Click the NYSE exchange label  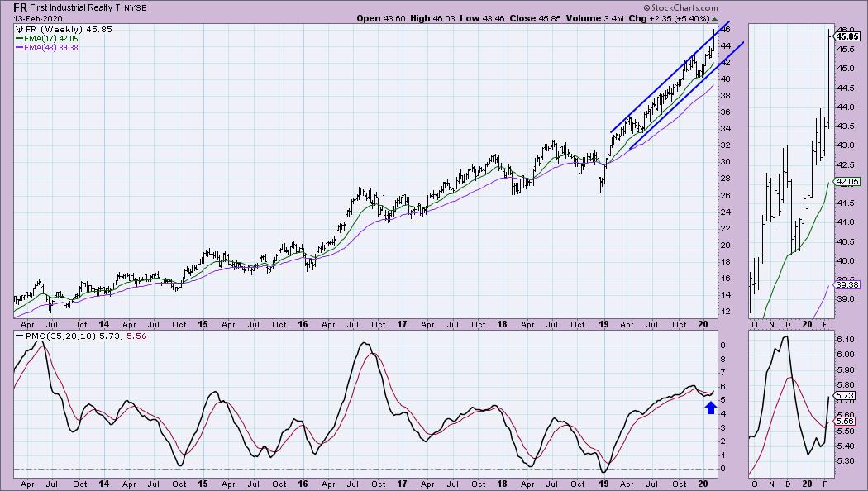(136, 9)
